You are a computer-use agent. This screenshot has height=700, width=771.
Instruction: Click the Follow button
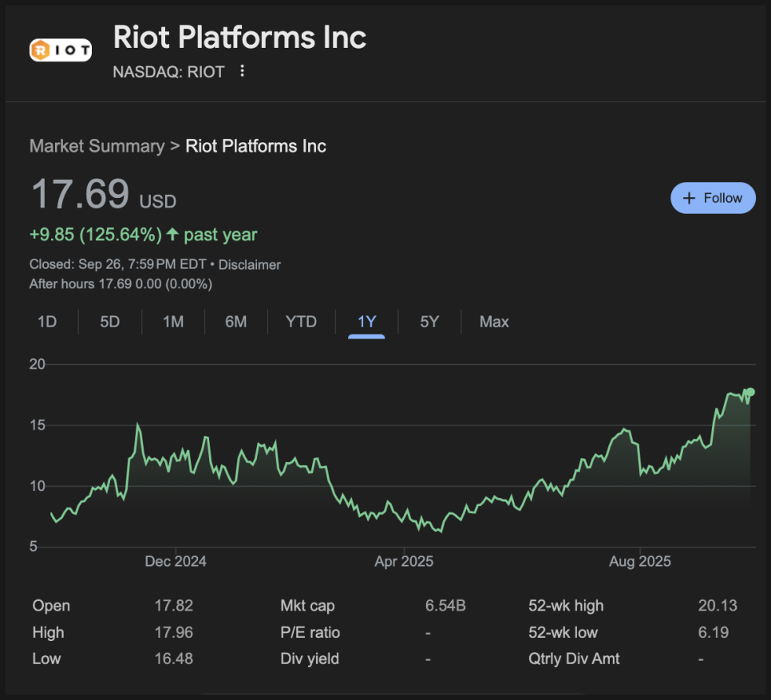(x=713, y=198)
